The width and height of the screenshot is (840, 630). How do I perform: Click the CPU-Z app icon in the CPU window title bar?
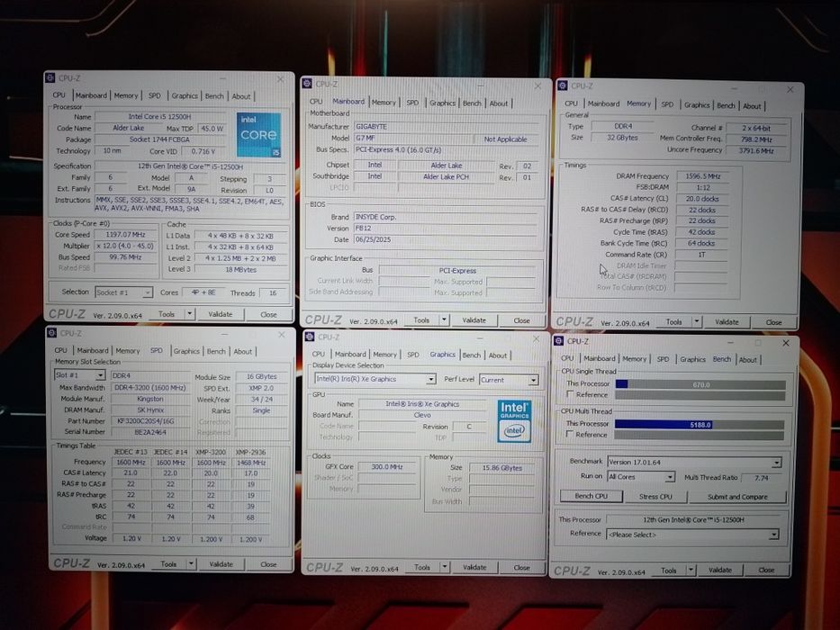[50, 78]
